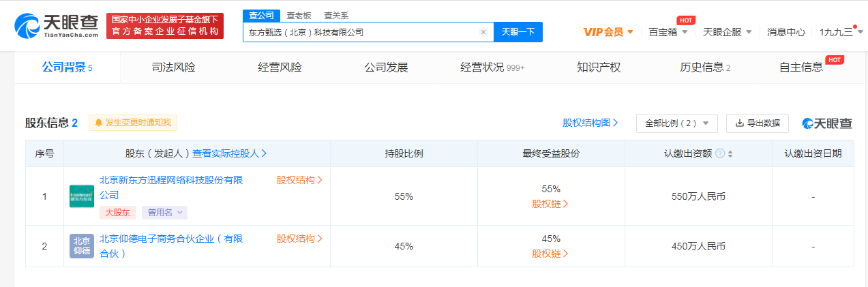Click 查看实际控股人 link in table header
The width and height of the screenshot is (868, 287).
229,153
